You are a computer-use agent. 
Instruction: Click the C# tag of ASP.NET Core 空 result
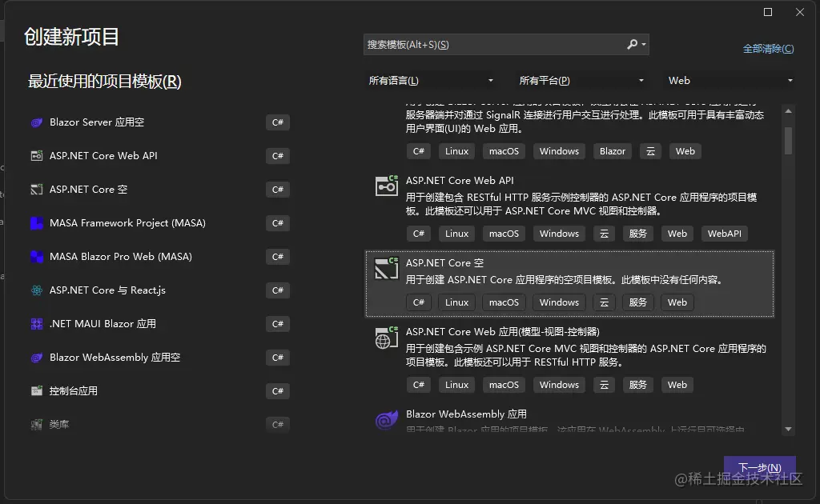tap(419, 302)
